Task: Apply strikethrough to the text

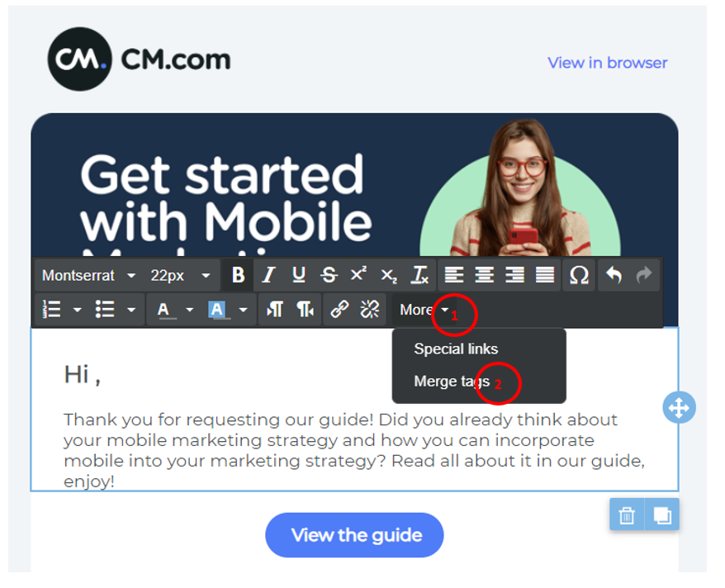Action: coord(329,276)
